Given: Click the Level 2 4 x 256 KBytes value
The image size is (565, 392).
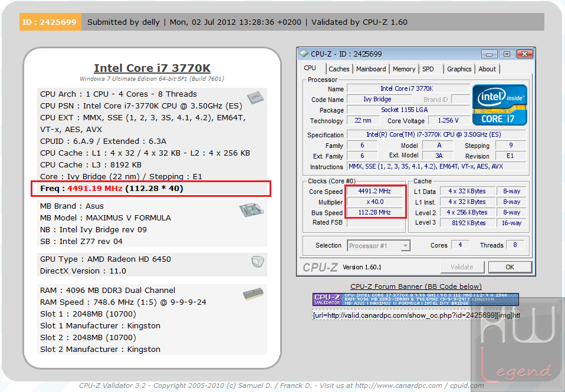Looking at the screenshot, I should coord(467,212).
